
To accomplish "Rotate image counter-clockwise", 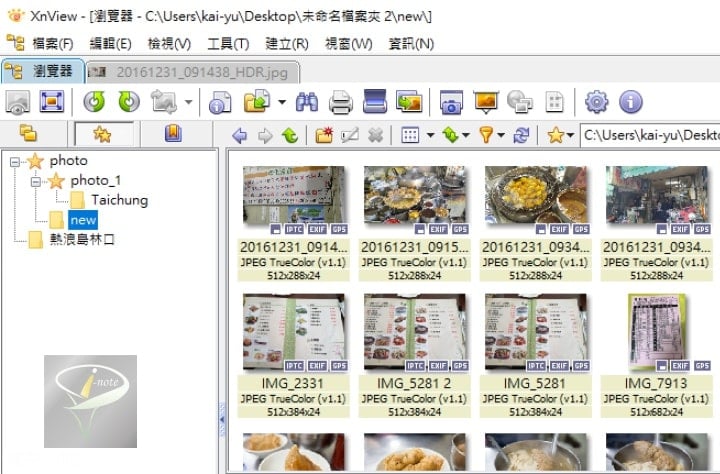I will click(x=94, y=102).
